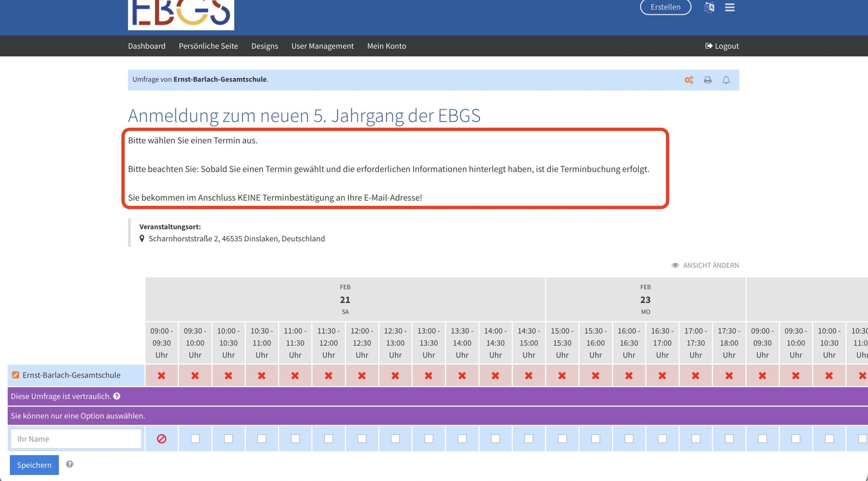This screenshot has width=868, height=481.
Task: Open poll settings gears icon
Action: 689,80
